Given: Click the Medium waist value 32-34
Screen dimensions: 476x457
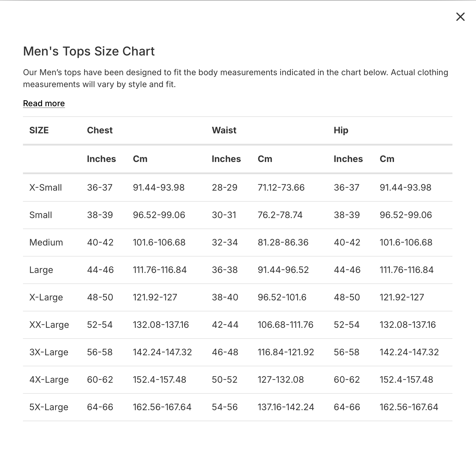Looking at the screenshot, I should point(225,243).
